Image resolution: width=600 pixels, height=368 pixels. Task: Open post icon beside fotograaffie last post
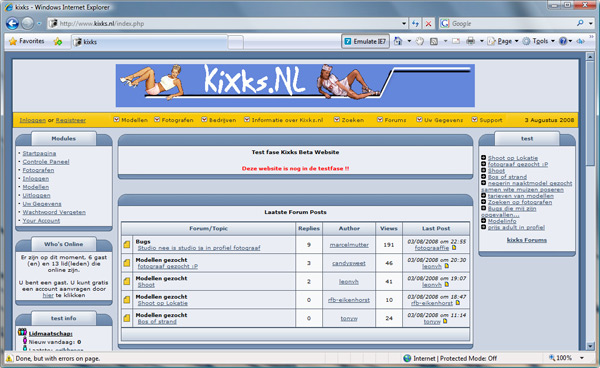pos(454,248)
